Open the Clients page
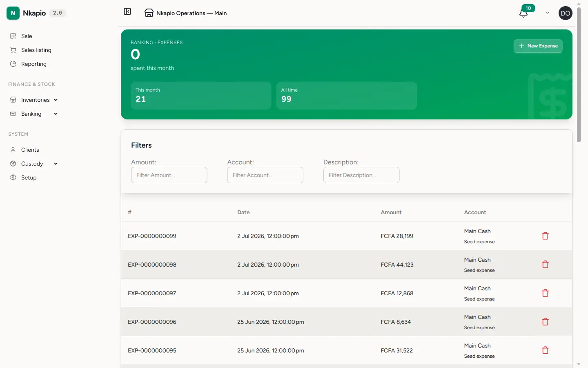This screenshot has height=368, width=588. pyautogui.click(x=30, y=150)
